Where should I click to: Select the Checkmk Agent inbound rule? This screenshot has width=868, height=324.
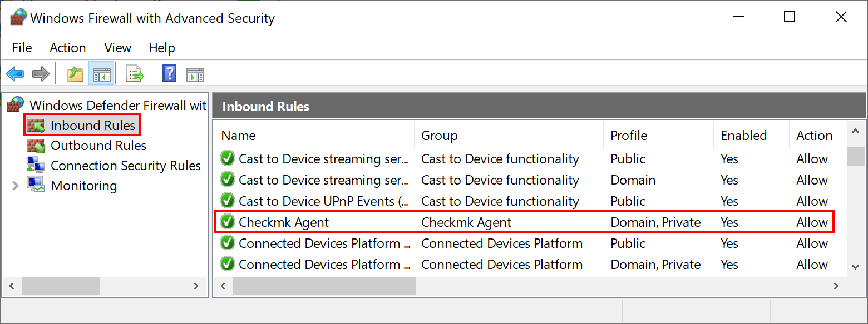click(284, 222)
